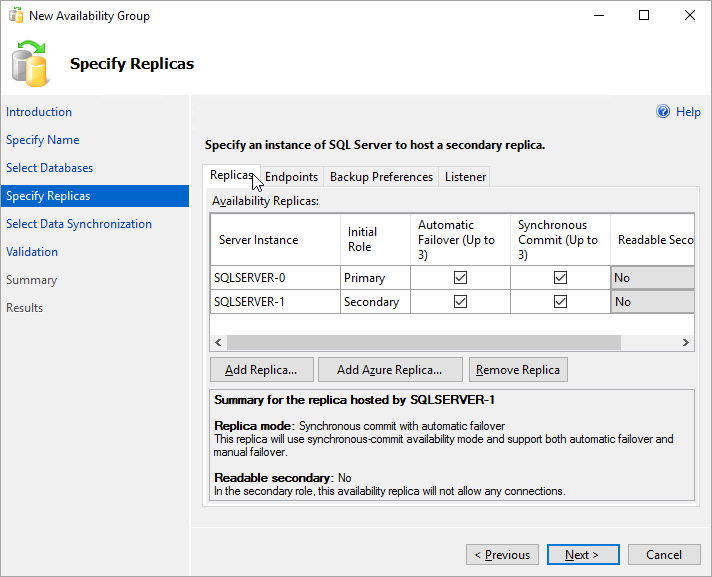
Task: Select the Listener tab
Action: point(465,177)
